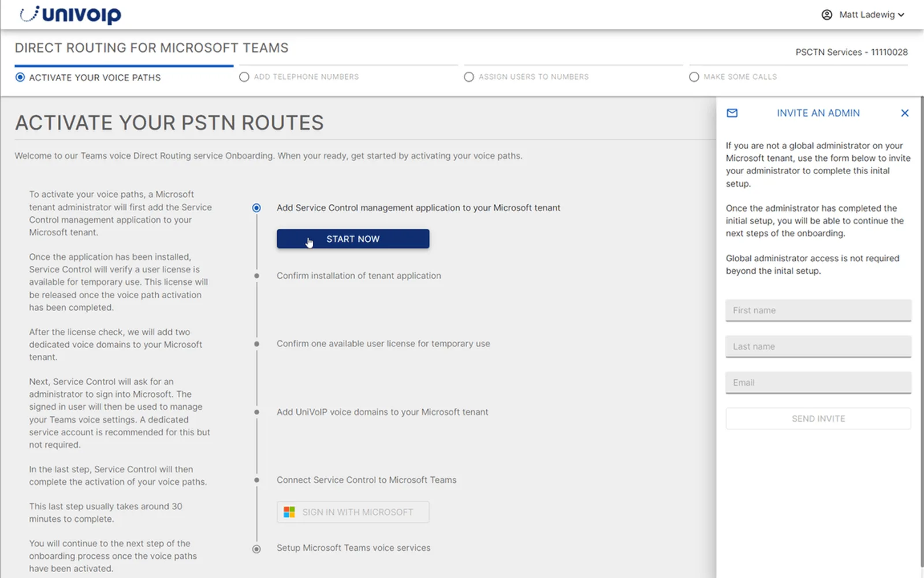This screenshot has height=578, width=924.
Task: Focus the Last name field
Action: click(818, 347)
